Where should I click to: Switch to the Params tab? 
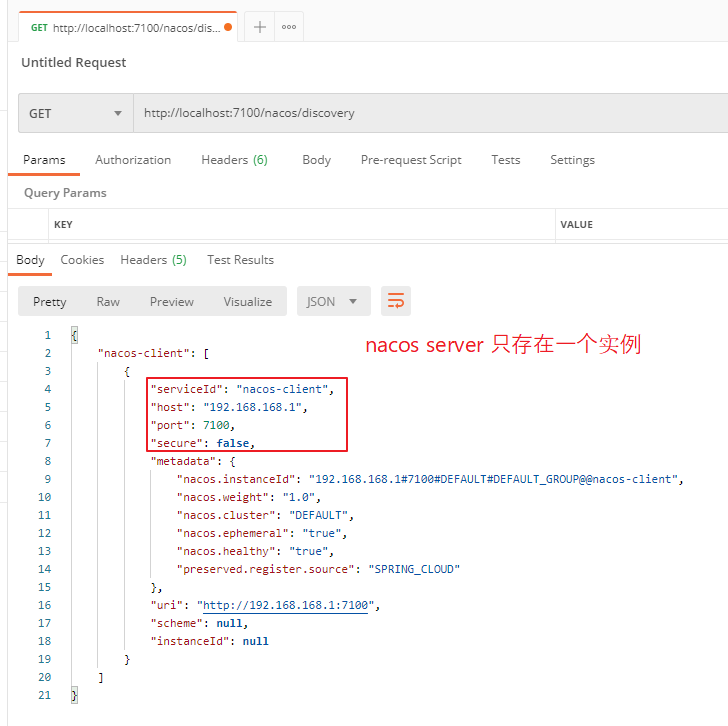(44, 160)
